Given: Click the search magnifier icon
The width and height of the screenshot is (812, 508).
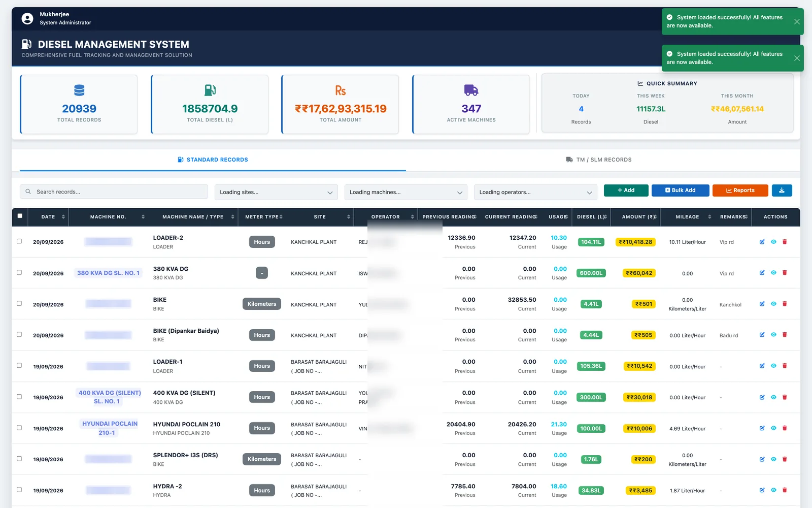Looking at the screenshot, I should [x=28, y=192].
